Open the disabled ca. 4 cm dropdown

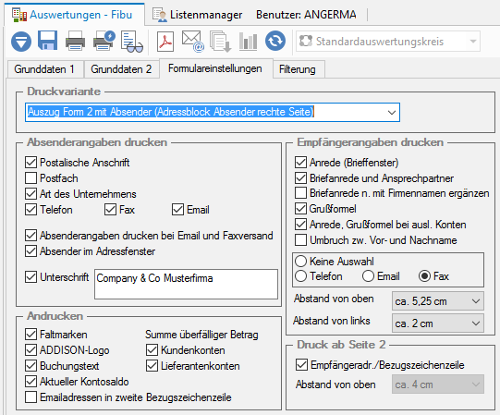[x=438, y=384]
